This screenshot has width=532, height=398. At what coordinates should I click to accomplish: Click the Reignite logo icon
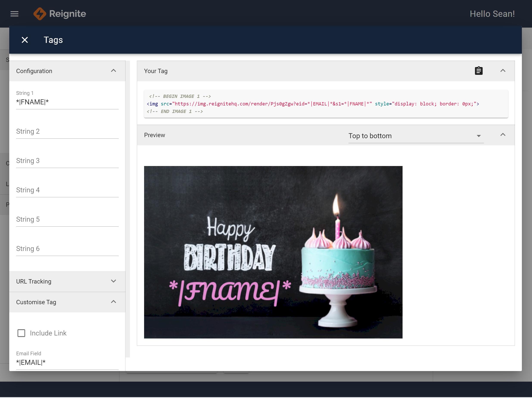click(40, 14)
